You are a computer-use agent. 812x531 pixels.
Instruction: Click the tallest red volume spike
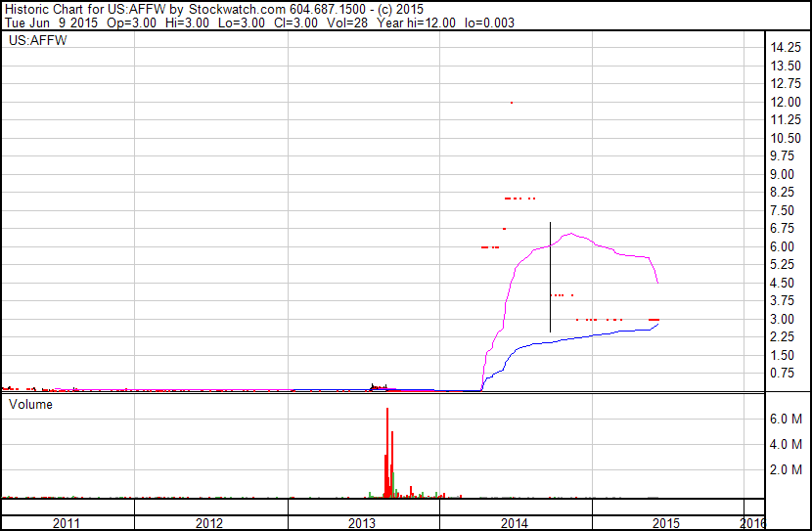(387, 453)
